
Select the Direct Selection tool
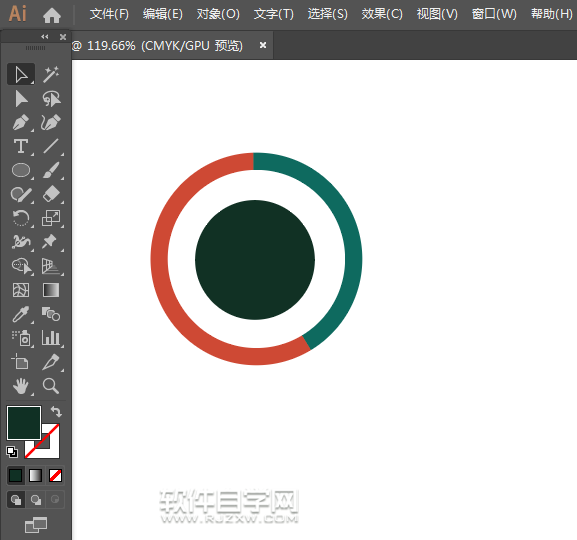(21, 99)
